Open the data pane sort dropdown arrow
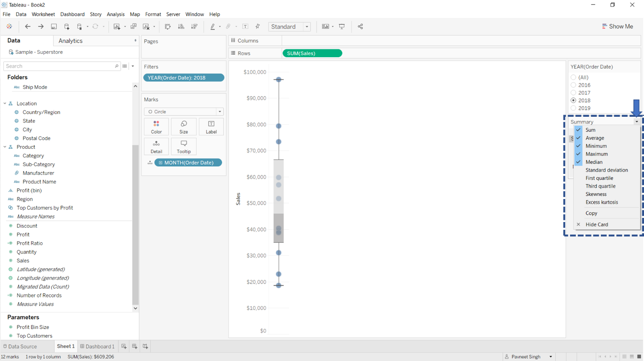 click(133, 66)
